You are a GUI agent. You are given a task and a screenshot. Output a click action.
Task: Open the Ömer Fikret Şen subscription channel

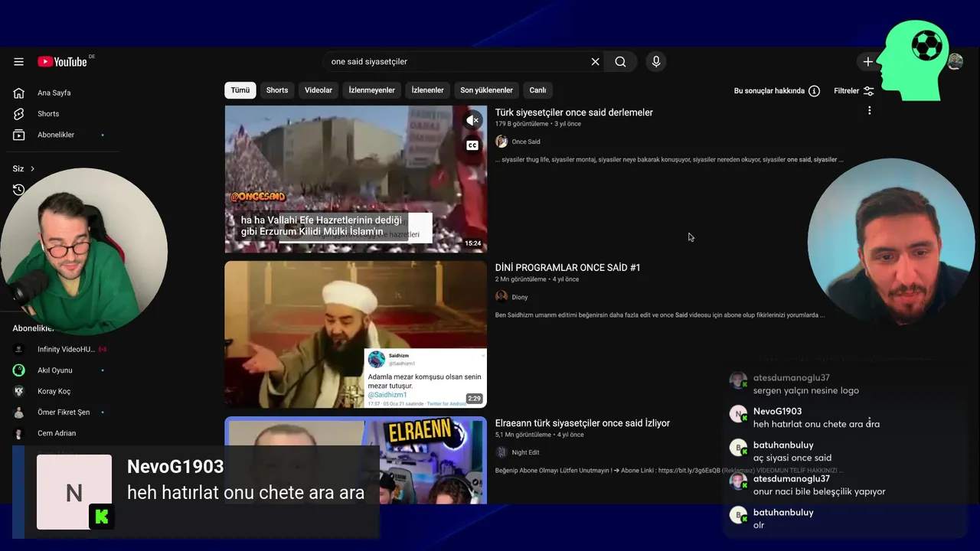point(63,412)
